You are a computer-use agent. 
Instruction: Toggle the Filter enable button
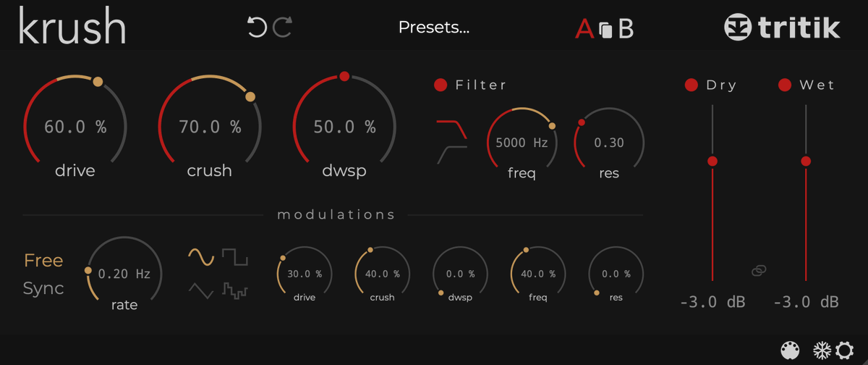441,85
